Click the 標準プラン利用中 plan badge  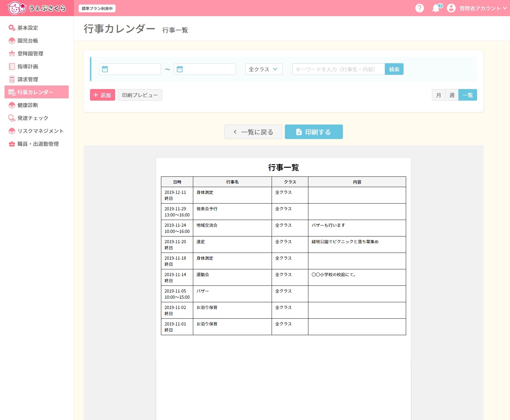(97, 8)
